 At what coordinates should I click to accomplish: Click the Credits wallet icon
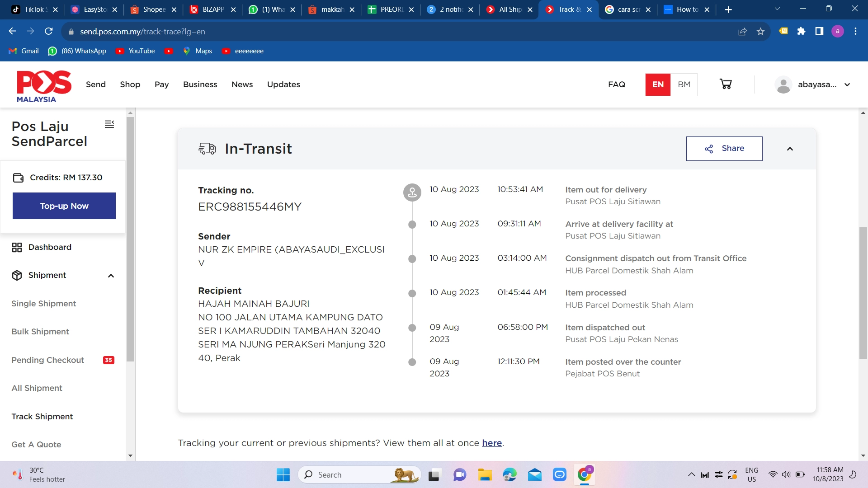pyautogui.click(x=18, y=178)
